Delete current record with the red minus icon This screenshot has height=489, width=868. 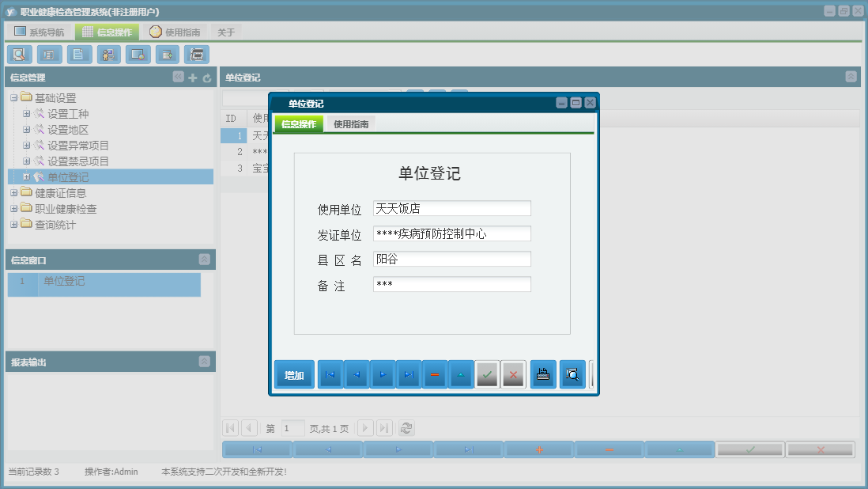[435, 374]
